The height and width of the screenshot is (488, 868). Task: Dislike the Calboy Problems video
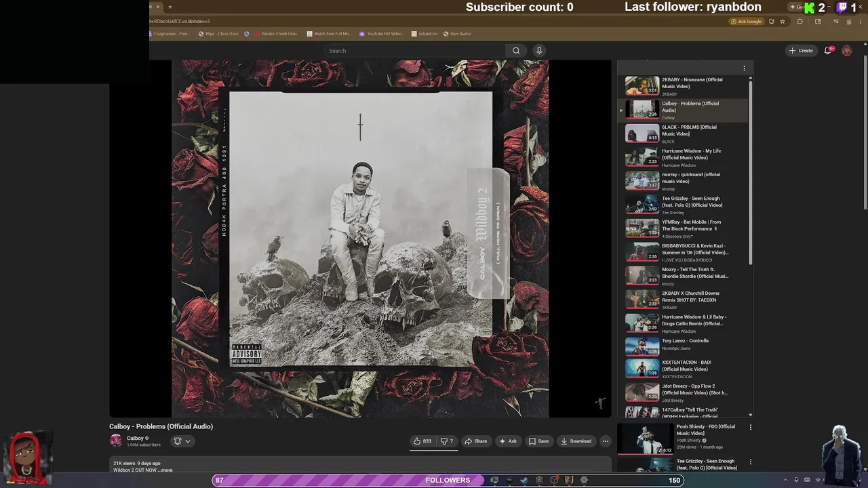pyautogui.click(x=447, y=441)
